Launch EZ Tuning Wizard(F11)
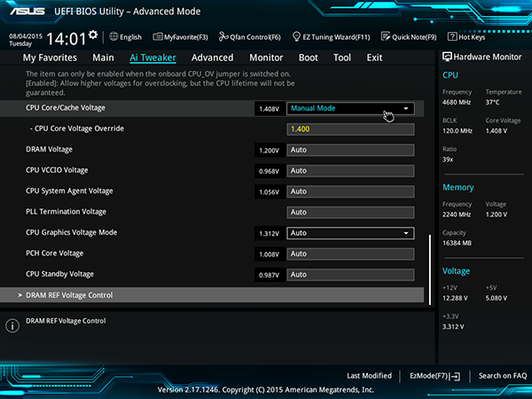This screenshot has height=399, width=532. (x=331, y=36)
